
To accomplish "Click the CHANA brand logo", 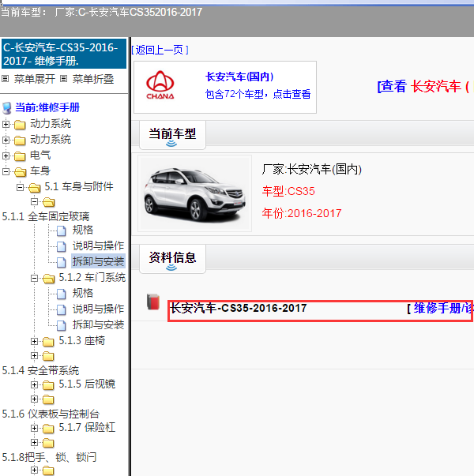I will 160,85.
